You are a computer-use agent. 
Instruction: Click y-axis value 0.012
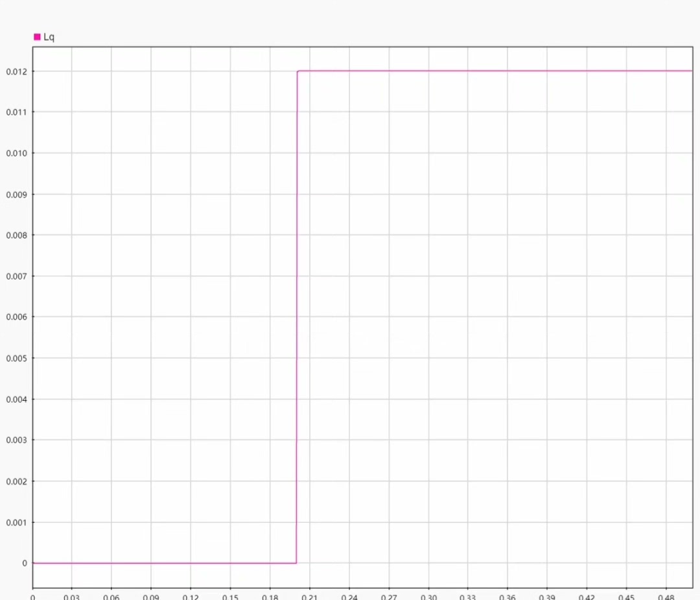coord(16,71)
